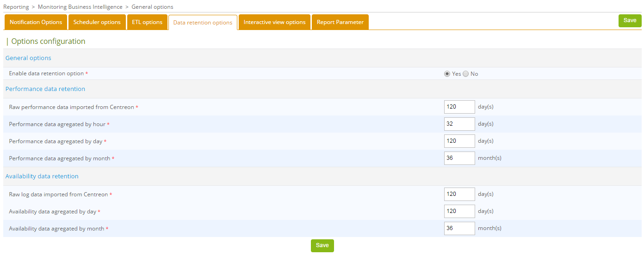Viewport: 644px width, 255px height.
Task: Click the availability aggregated by day field
Action: [x=459, y=211]
